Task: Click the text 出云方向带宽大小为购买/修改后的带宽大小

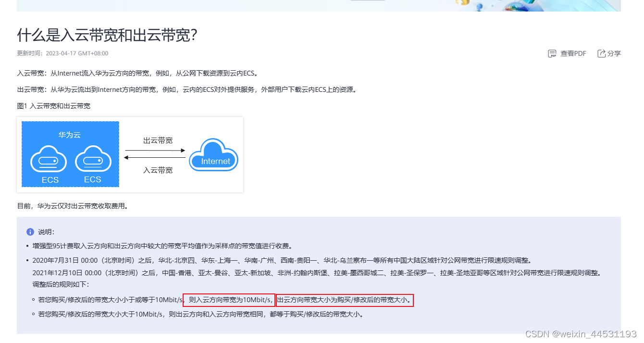Action: point(345,300)
